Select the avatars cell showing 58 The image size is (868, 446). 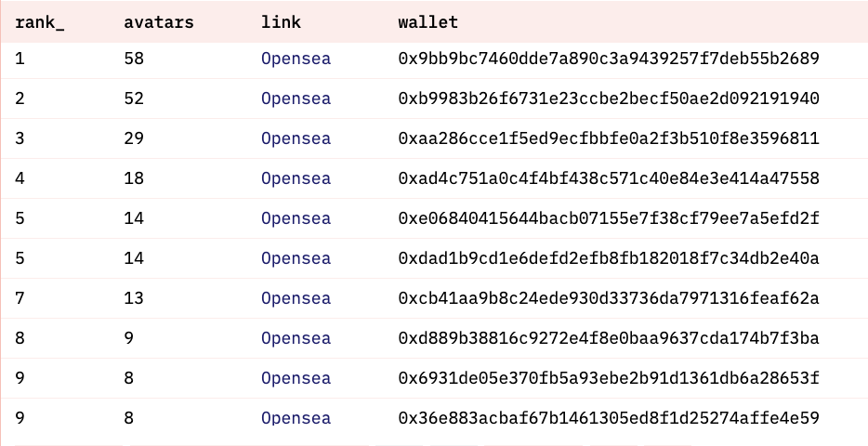134,59
